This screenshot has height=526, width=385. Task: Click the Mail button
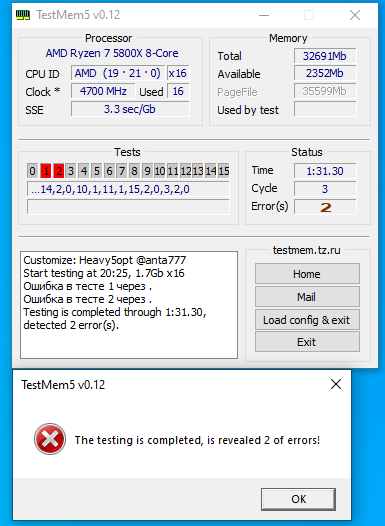tap(307, 297)
